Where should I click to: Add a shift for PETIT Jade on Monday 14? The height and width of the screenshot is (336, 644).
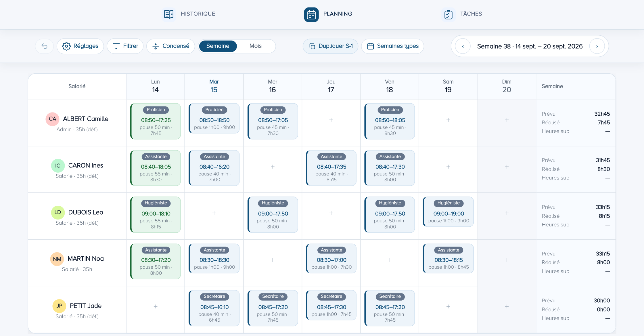coord(155,306)
